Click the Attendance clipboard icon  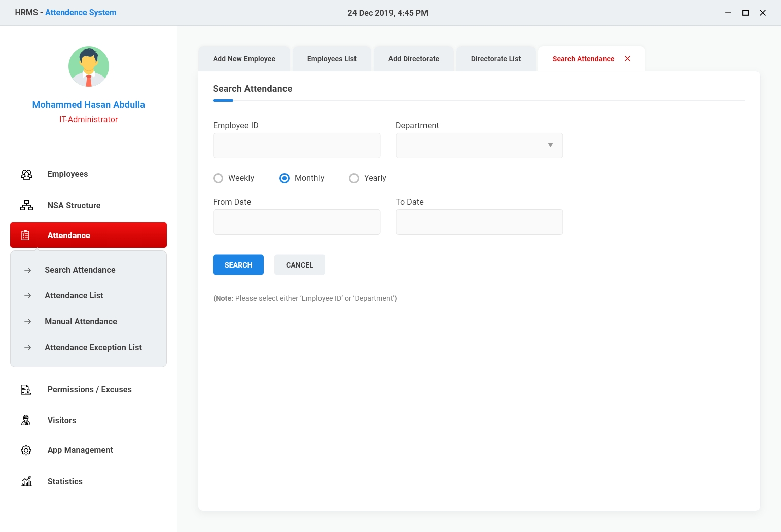(25, 235)
